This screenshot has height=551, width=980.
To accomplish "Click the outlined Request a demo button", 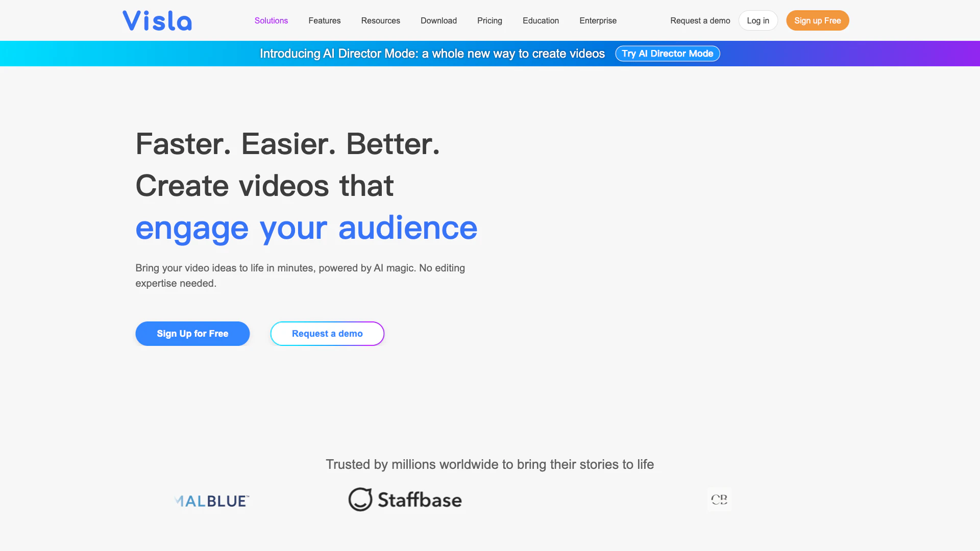I will [327, 334].
